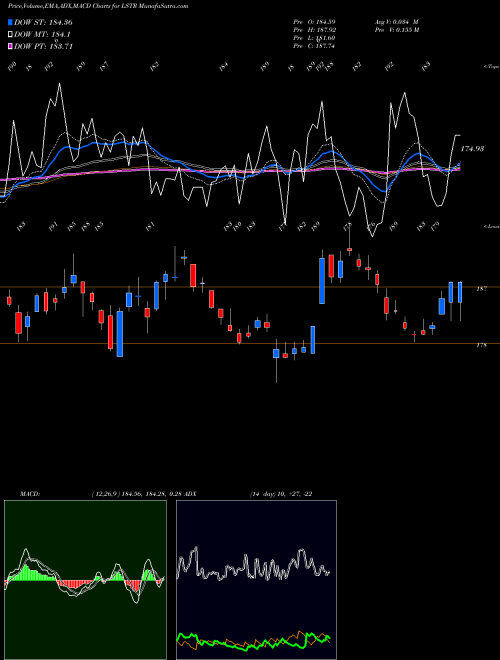Select the 'DOW ST: 184.36' label
The width and height of the screenshot is (500, 660).
click(44, 22)
